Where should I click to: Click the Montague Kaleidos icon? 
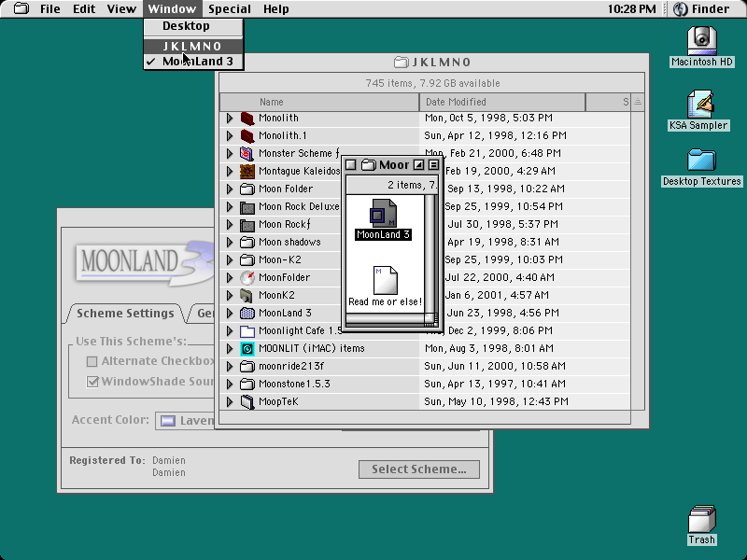click(x=247, y=171)
